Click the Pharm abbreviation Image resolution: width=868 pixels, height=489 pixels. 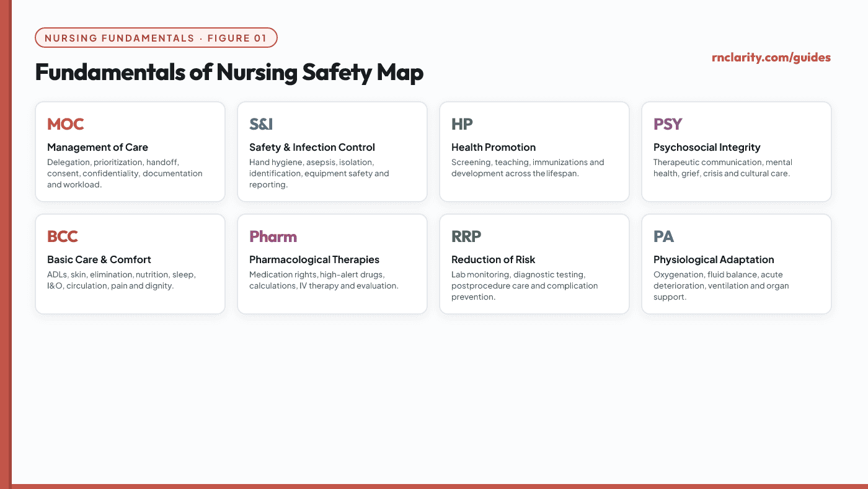273,236
